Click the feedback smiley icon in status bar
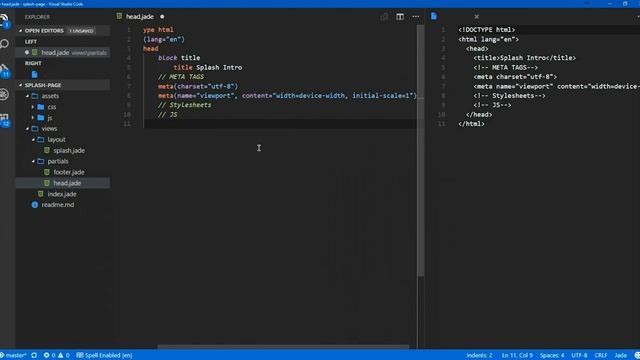640x360 pixels. click(x=637, y=355)
